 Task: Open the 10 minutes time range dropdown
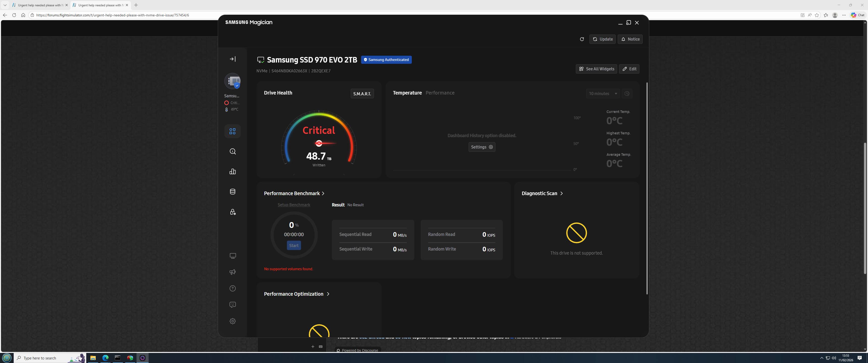(603, 94)
